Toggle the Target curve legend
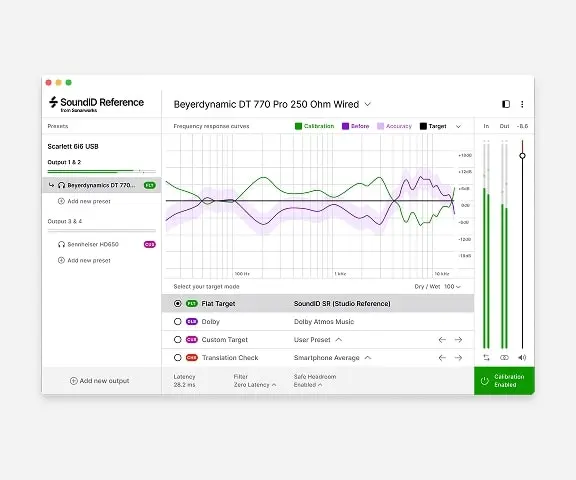Viewport: 576px width, 480px height. tap(433, 126)
